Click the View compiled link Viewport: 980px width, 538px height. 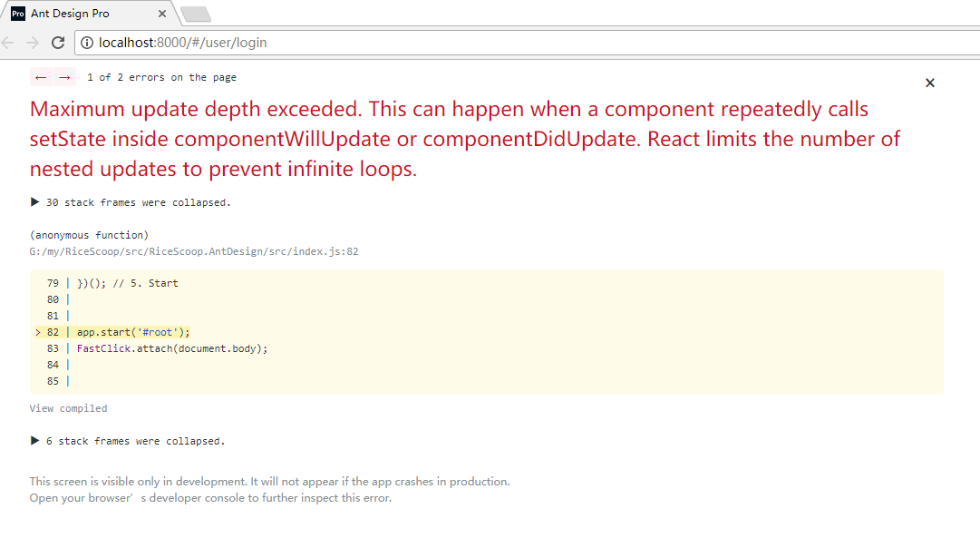click(68, 408)
